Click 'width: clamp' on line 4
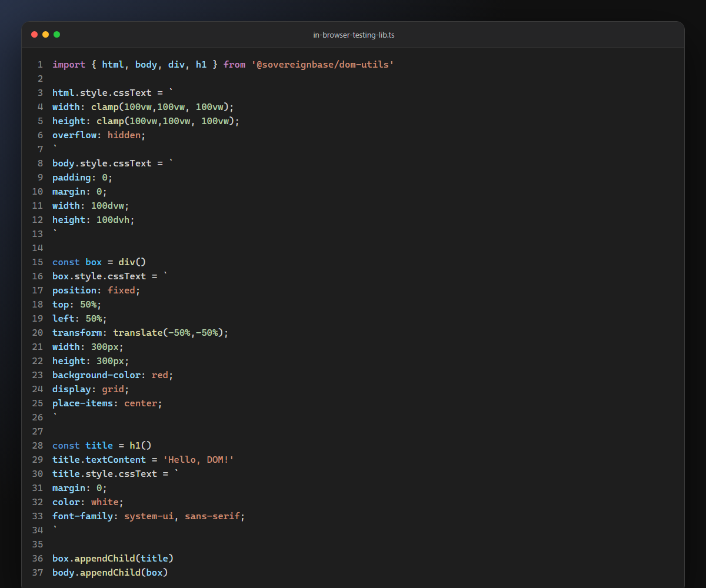 click(85, 107)
